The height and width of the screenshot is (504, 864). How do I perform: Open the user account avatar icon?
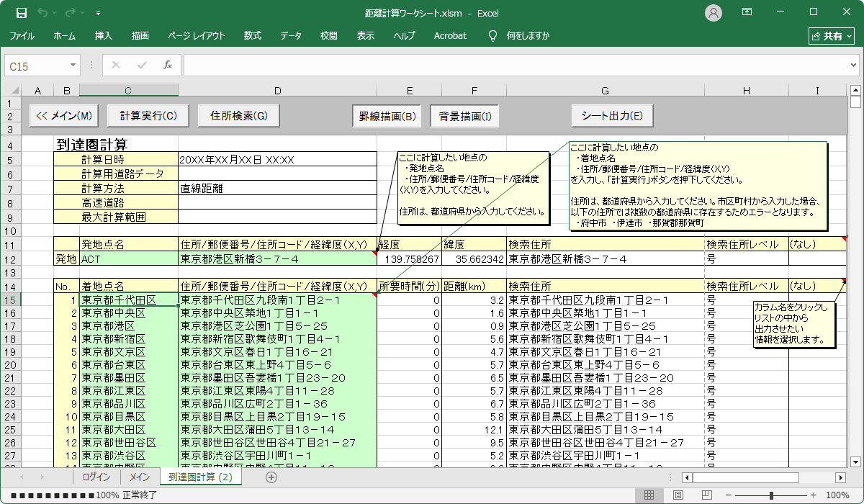pyautogui.click(x=714, y=13)
